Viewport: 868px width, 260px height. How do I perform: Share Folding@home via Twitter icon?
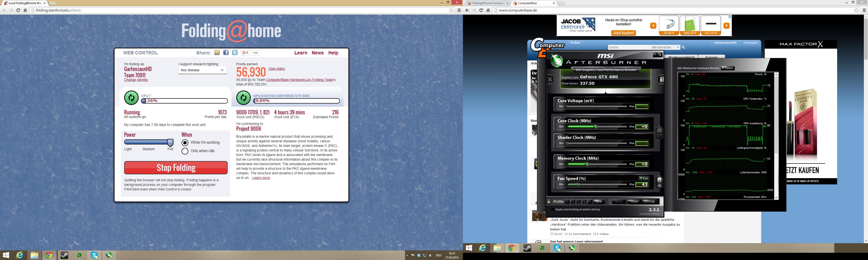click(x=235, y=52)
